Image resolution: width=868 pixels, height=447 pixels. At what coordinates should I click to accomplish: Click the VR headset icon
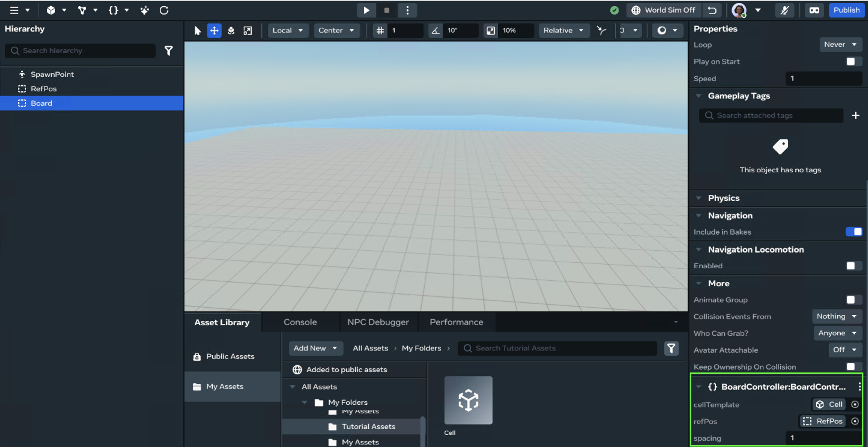coord(814,10)
